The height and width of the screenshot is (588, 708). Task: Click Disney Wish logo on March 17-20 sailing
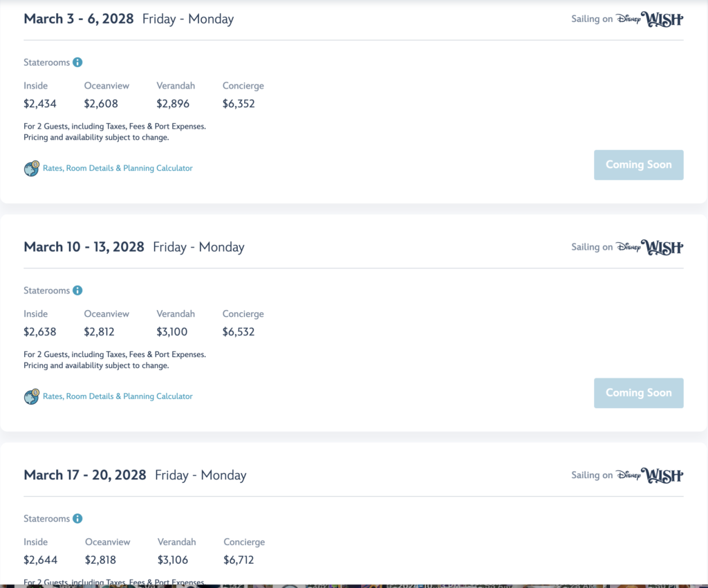(650, 475)
